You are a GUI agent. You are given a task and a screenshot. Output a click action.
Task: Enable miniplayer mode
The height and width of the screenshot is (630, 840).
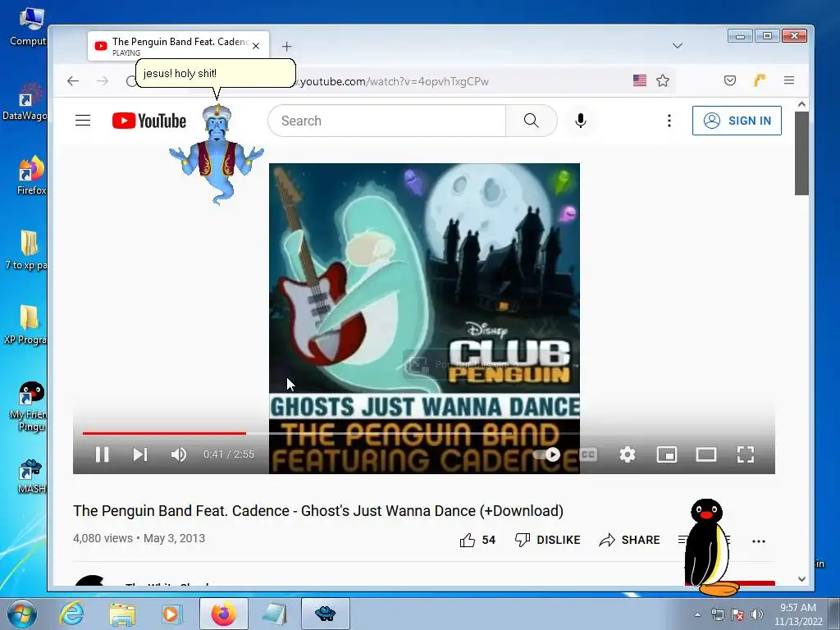[x=667, y=454]
